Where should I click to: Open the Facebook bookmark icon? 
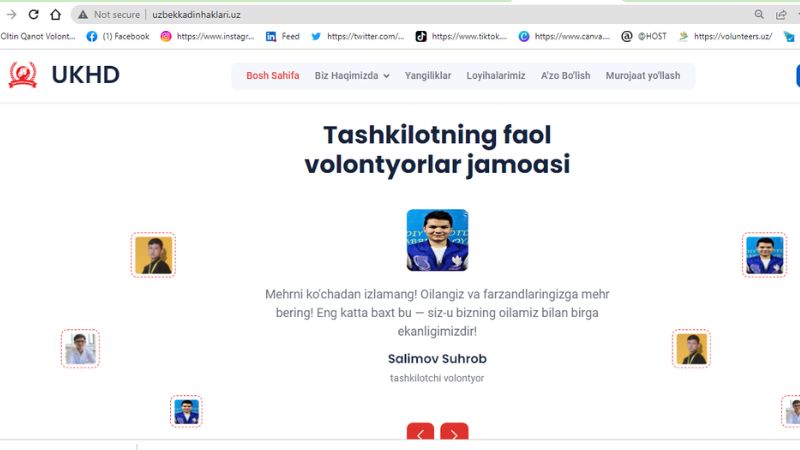(x=92, y=36)
